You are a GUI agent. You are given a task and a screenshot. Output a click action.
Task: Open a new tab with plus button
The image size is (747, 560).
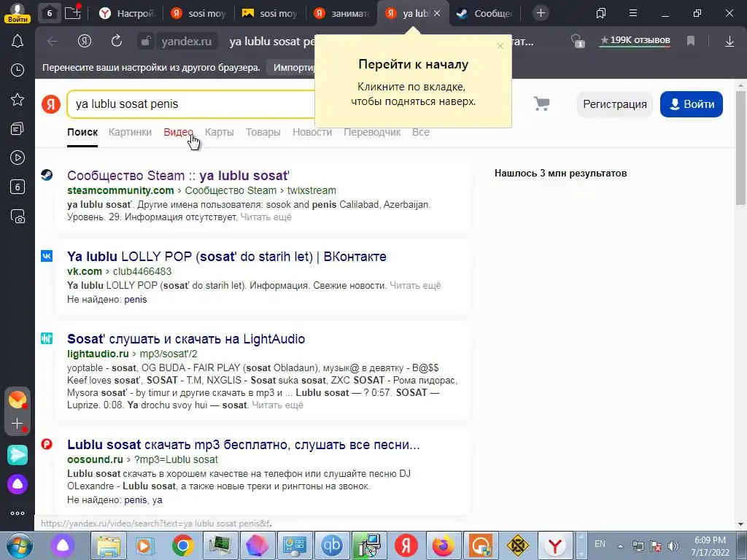coord(541,13)
